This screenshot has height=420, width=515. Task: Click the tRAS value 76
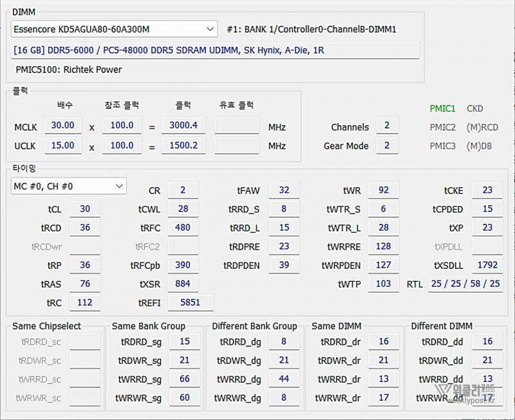85,284
